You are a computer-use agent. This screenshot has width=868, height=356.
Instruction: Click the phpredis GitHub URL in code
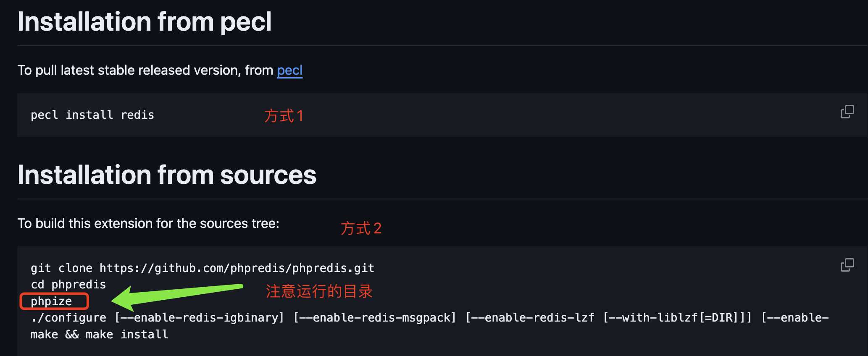pos(237,268)
